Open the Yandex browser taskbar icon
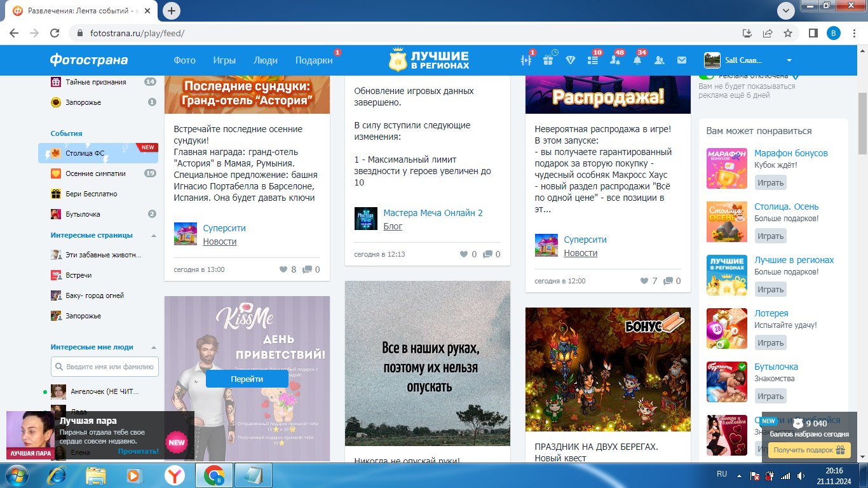Image resolution: width=868 pixels, height=488 pixels. [175, 475]
